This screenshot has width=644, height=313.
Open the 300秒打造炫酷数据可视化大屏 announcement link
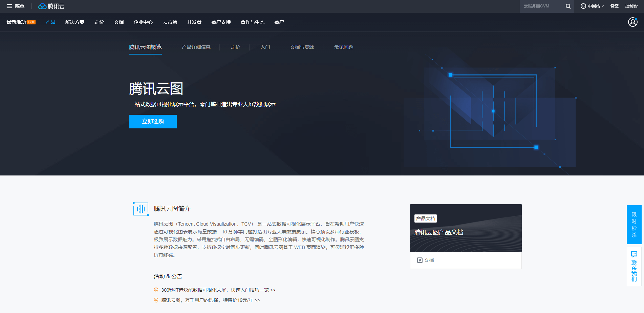tap(218, 290)
